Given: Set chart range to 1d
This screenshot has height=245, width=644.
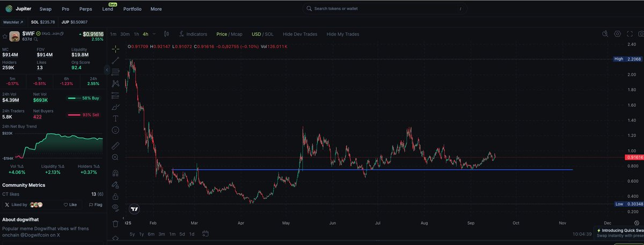Looking at the screenshot, I should point(192,234).
